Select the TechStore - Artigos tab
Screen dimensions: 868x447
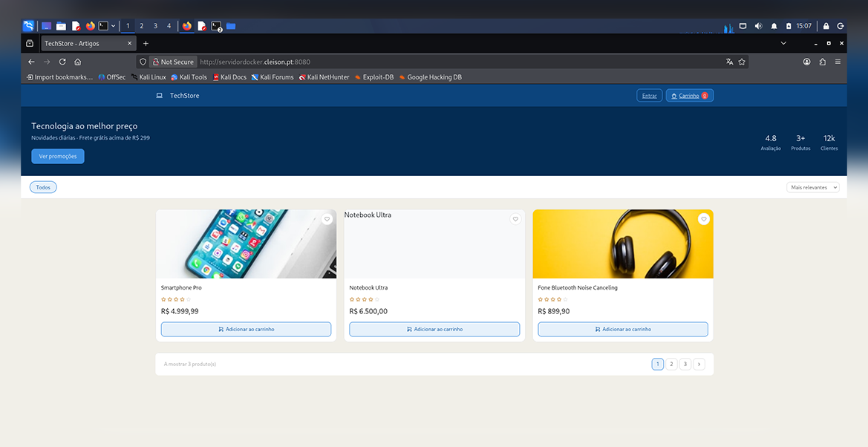pos(88,43)
